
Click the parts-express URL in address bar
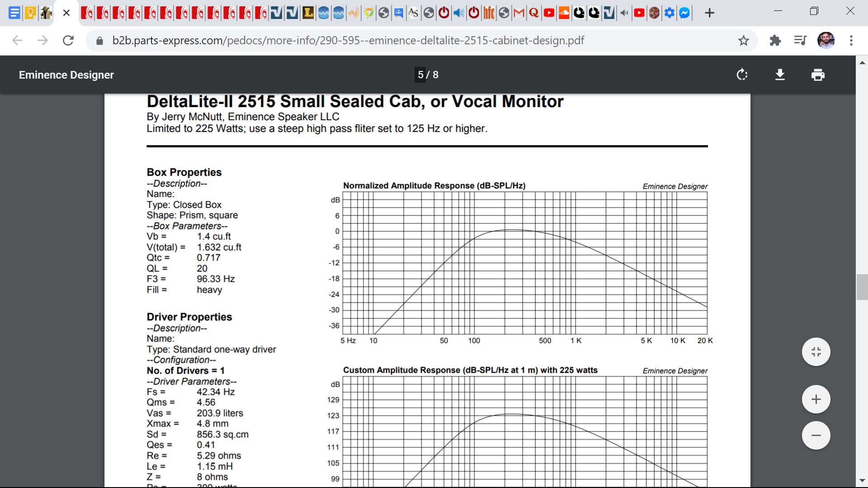point(348,40)
